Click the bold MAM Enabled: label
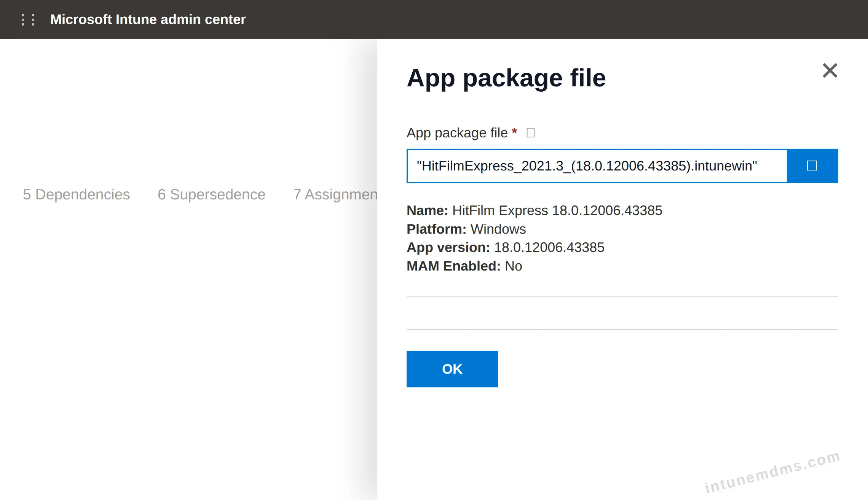This screenshot has width=868, height=500. point(454,266)
